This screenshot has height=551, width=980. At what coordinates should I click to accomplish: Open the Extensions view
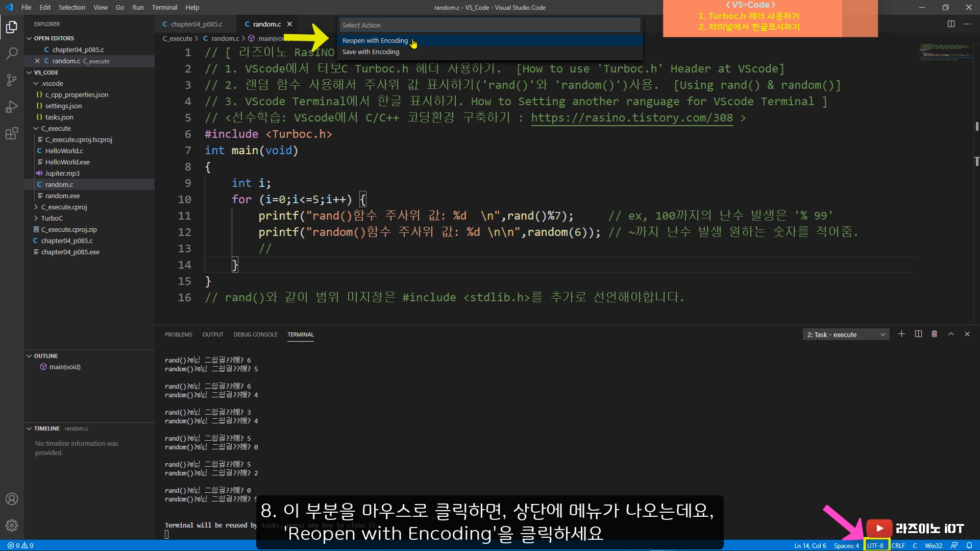(x=12, y=134)
